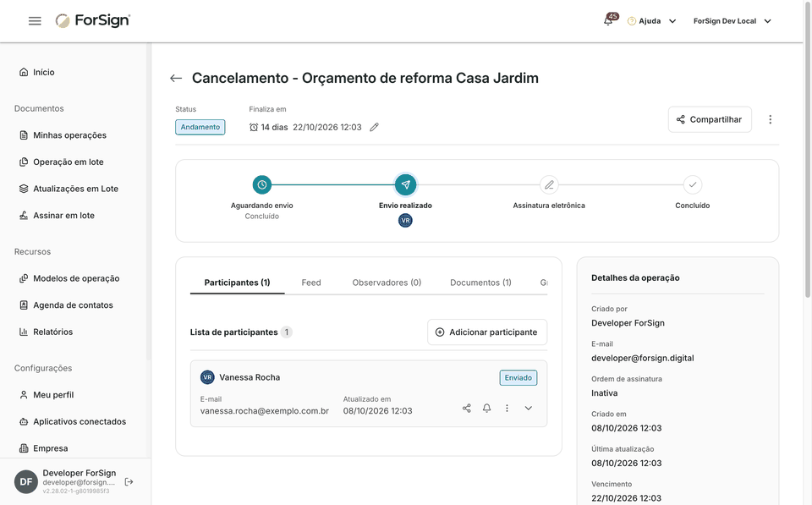
Task: Expand Vanessa Rocha participant details chevron
Action: (528, 408)
